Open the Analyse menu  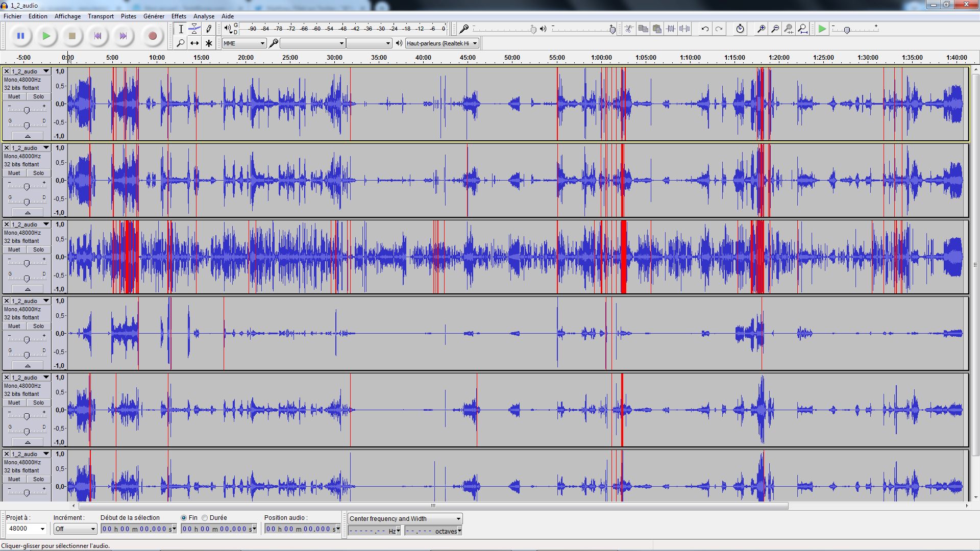204,16
